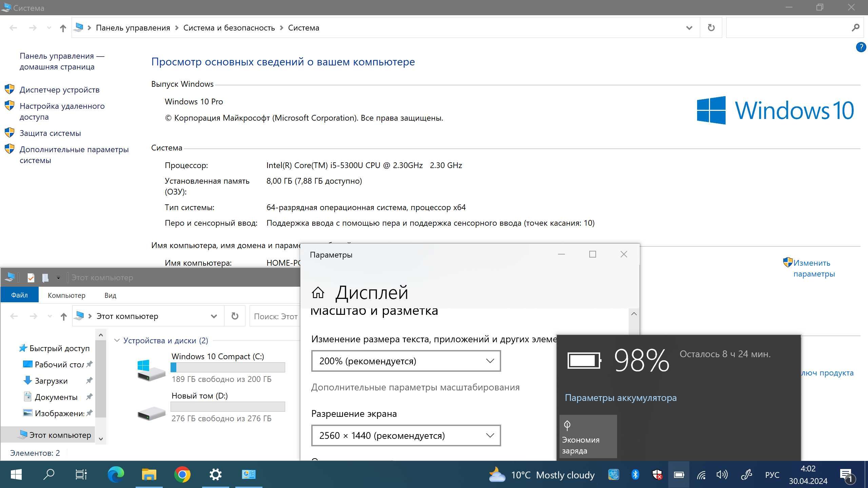868x488 pixels.
Task: Open Параметры аккумулятора link
Action: coord(620,398)
